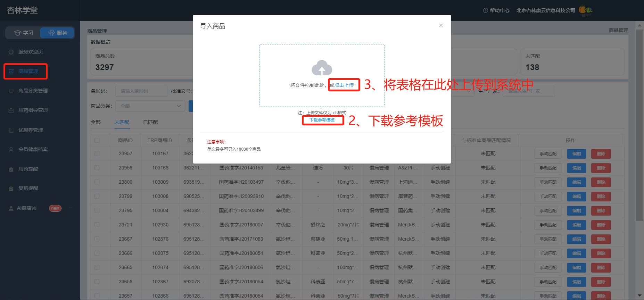Screen dimensions: 644x300
Task: Check the row for 商品ID 23956
Action: coord(97,168)
